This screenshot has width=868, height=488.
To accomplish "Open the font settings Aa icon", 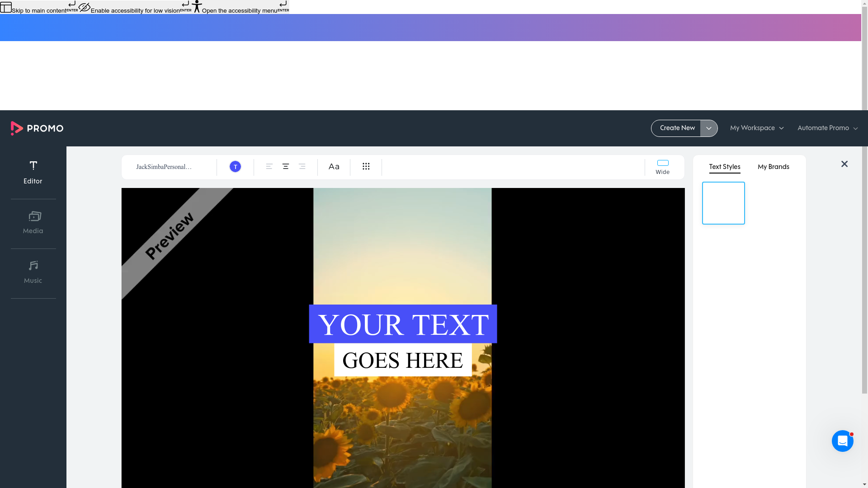I will 334,166.
